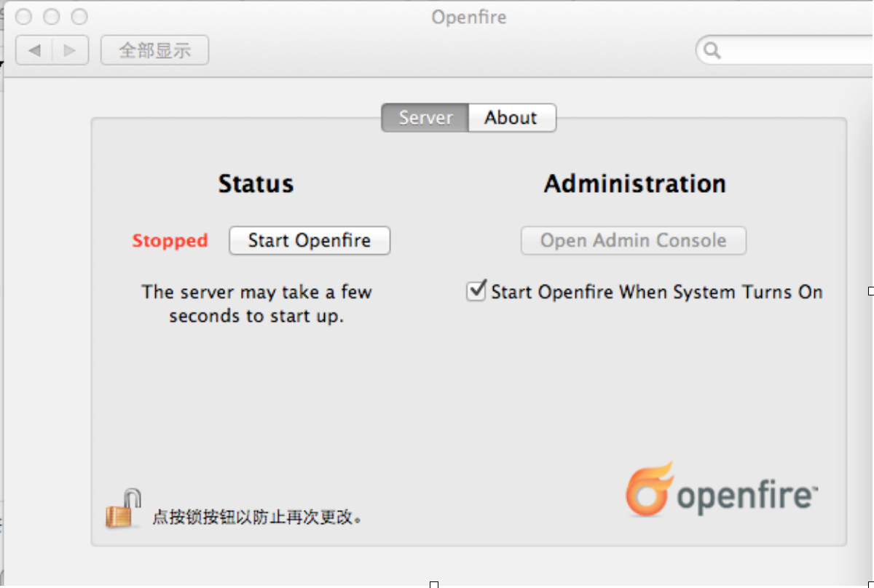Click the padlock icon to lock settings

123,509
